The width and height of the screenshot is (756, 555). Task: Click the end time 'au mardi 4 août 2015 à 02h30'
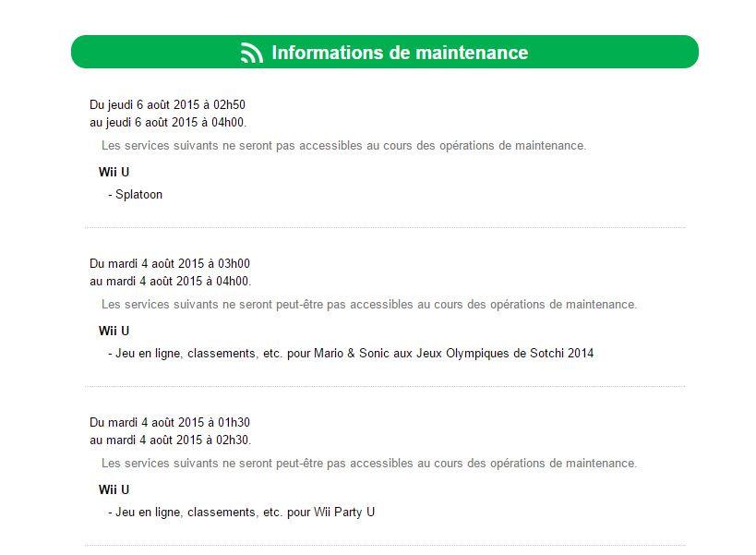point(170,440)
